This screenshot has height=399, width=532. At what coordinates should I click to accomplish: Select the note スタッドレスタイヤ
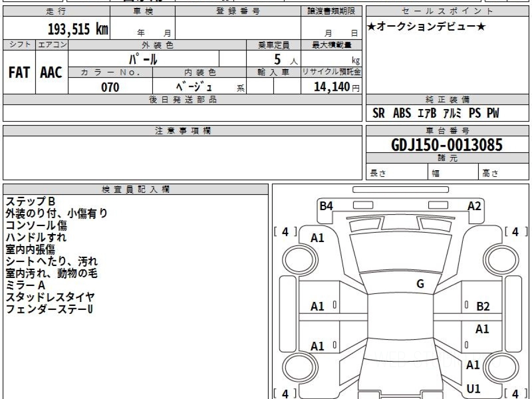50,297
